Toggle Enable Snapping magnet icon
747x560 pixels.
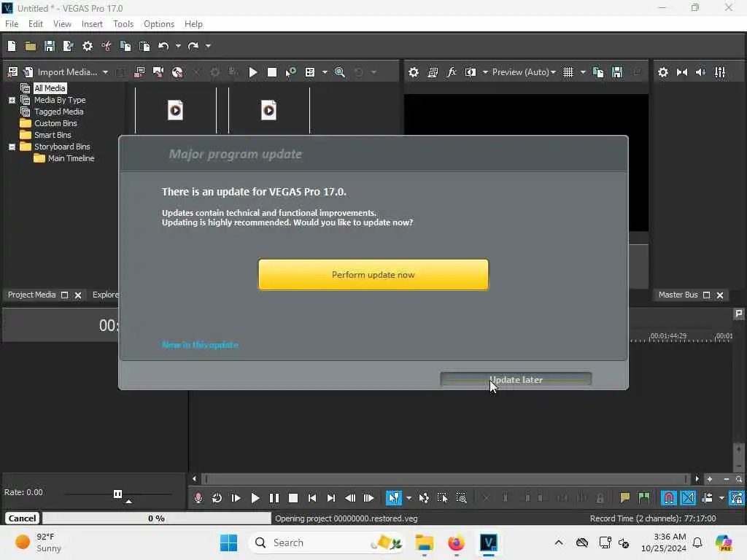click(x=668, y=498)
